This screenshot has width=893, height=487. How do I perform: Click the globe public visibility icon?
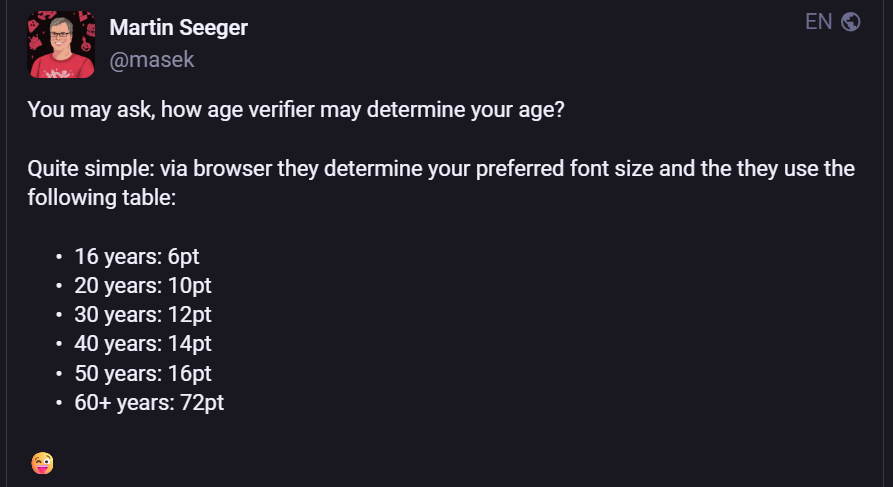coord(851,22)
